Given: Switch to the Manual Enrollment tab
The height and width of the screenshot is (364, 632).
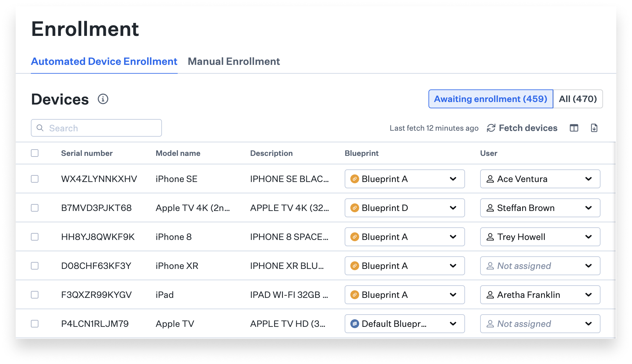Looking at the screenshot, I should point(234,61).
